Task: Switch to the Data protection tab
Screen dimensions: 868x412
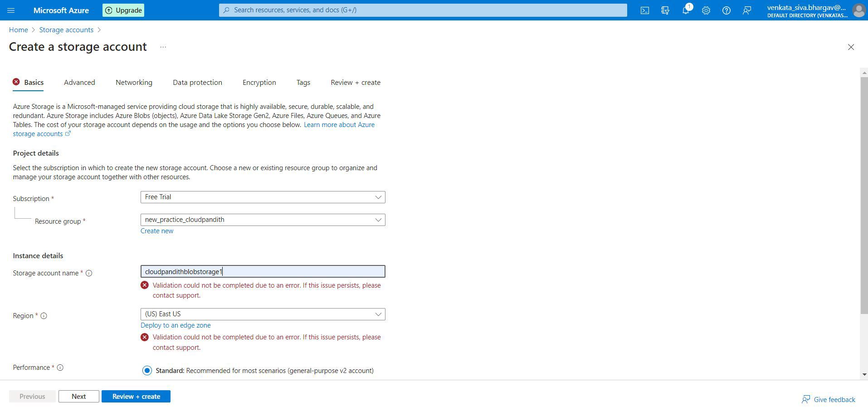Action: click(x=197, y=83)
